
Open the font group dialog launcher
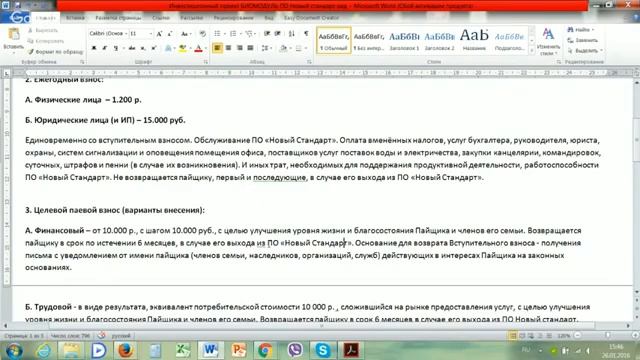[x=206, y=62]
